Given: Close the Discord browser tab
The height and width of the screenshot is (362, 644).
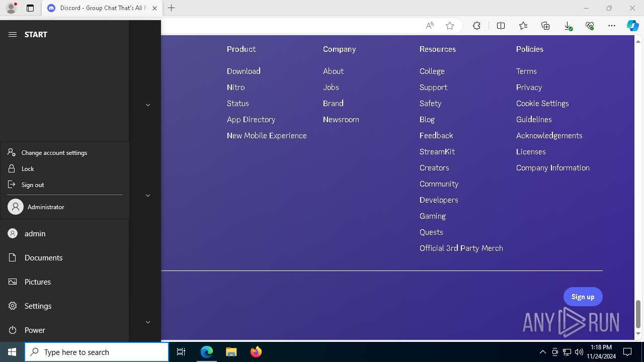Looking at the screenshot, I should pos(154,8).
